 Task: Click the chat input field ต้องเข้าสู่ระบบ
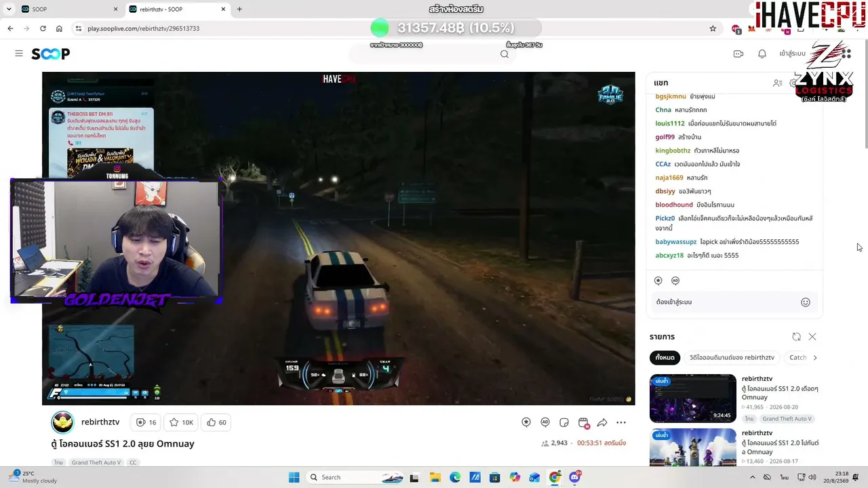(x=726, y=302)
